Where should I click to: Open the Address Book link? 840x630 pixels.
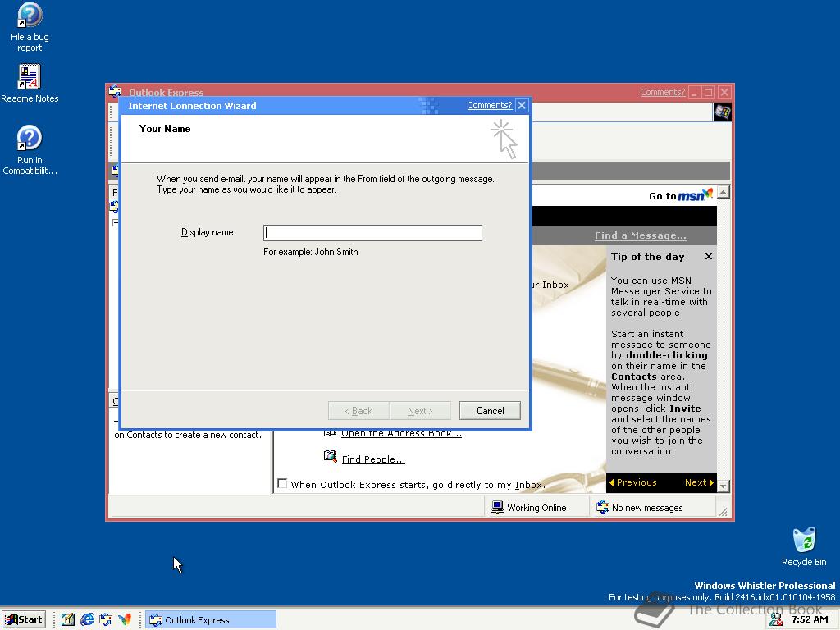tap(401, 433)
